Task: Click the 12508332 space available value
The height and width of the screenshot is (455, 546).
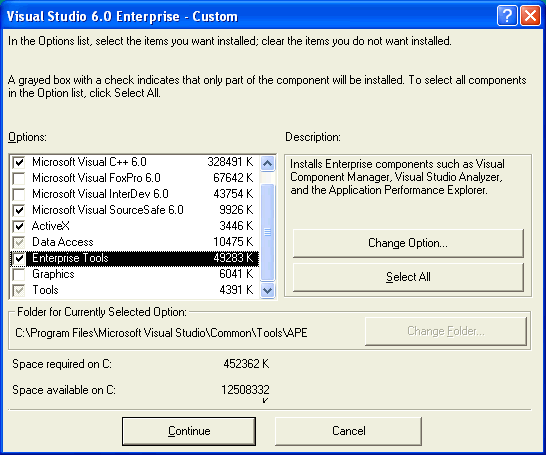Action: point(245,390)
